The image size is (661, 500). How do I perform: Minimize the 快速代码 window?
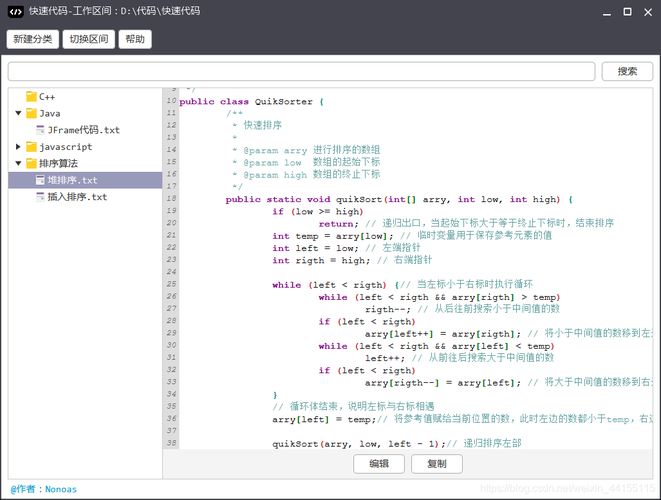(x=607, y=12)
